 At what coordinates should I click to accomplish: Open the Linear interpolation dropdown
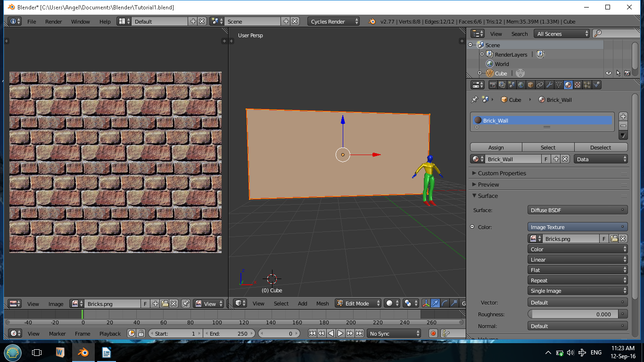pos(578,260)
